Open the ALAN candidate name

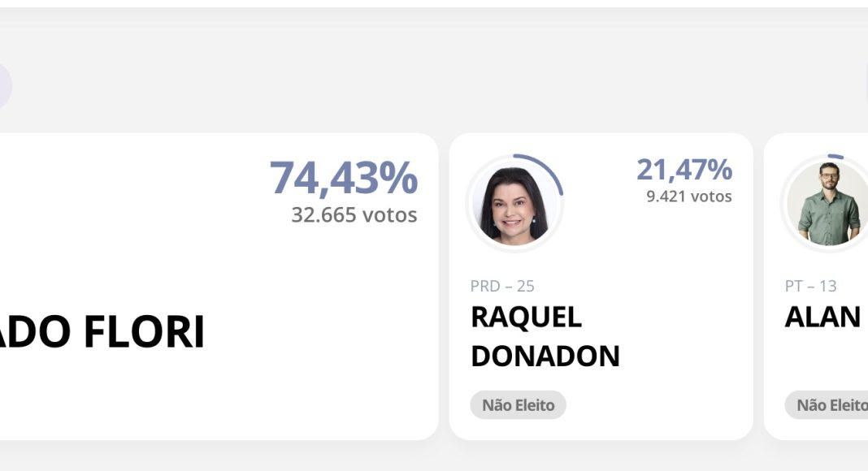(822, 318)
